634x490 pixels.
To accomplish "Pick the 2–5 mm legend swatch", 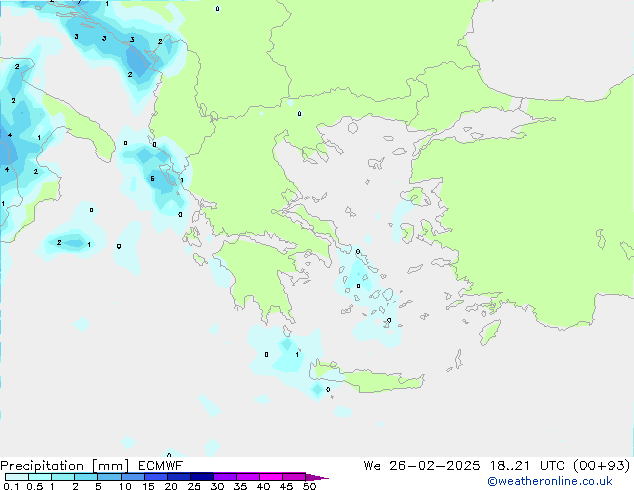I will [x=86, y=477].
